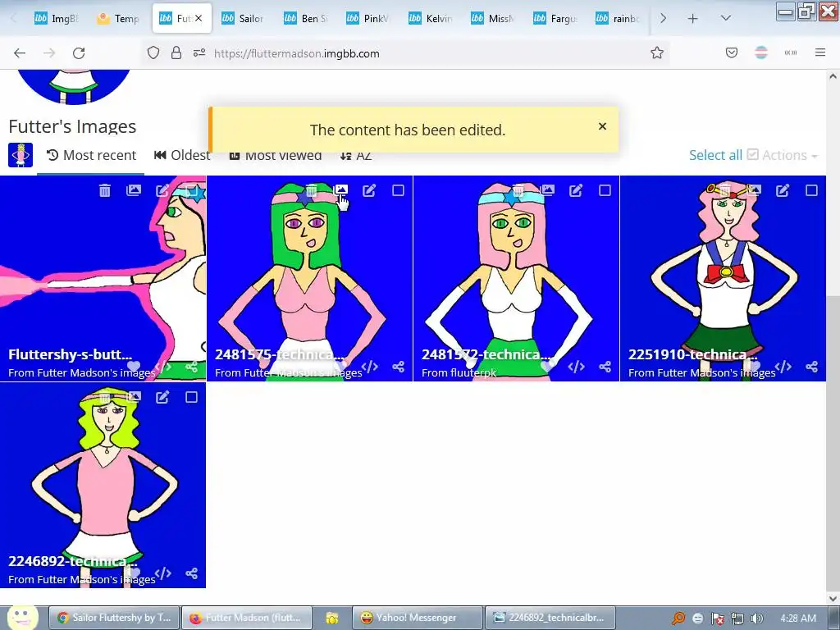Close the current Fut tab
This screenshot has height=630, width=840.
[199, 18]
